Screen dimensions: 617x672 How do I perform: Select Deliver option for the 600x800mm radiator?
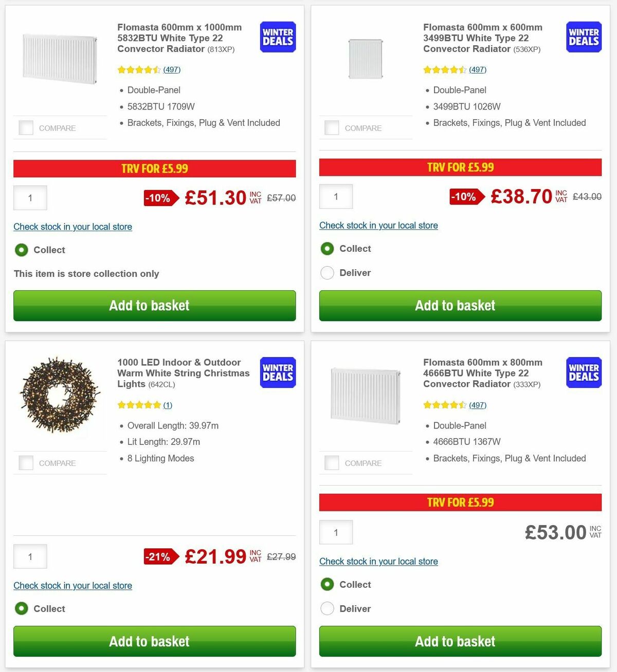click(x=327, y=608)
